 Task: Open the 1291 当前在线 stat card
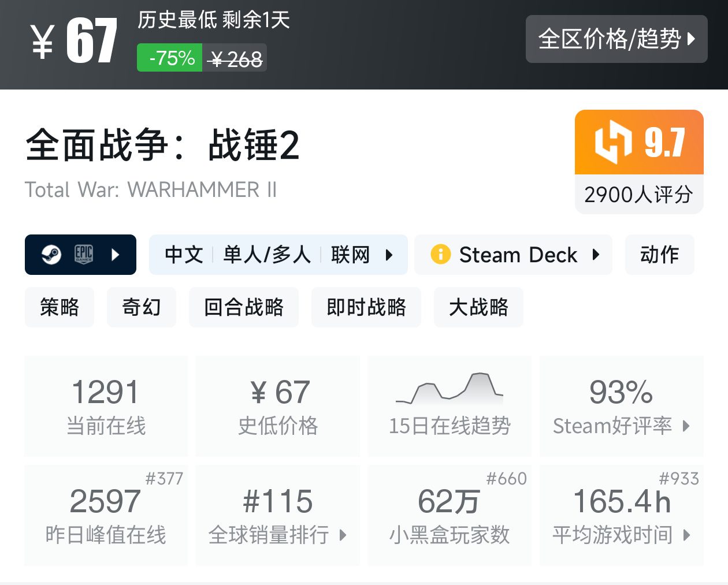[106, 406]
